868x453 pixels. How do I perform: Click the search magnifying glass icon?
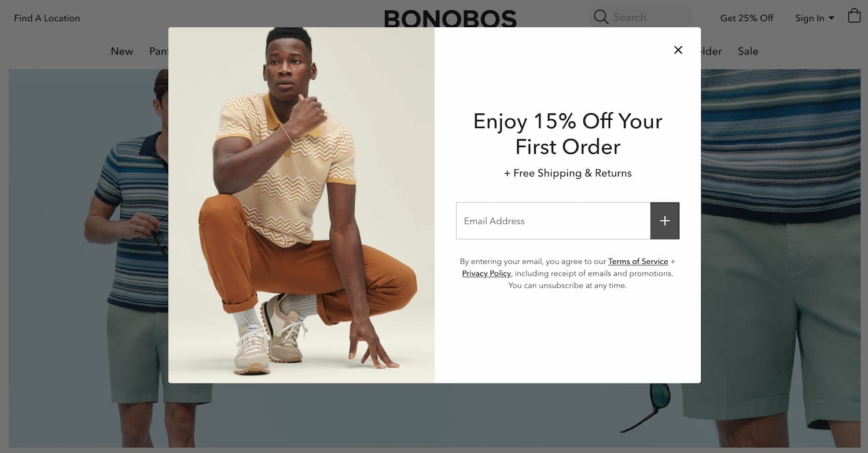pos(601,17)
